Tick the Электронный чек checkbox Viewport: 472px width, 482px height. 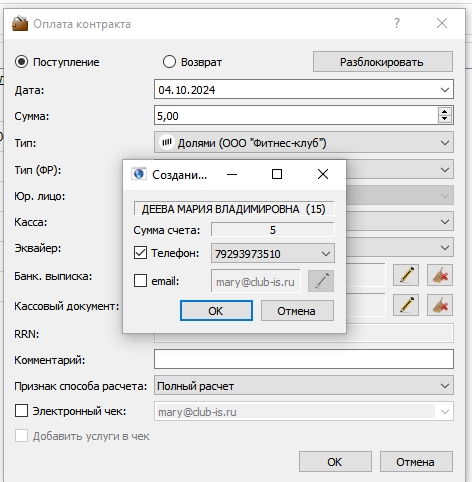21,411
